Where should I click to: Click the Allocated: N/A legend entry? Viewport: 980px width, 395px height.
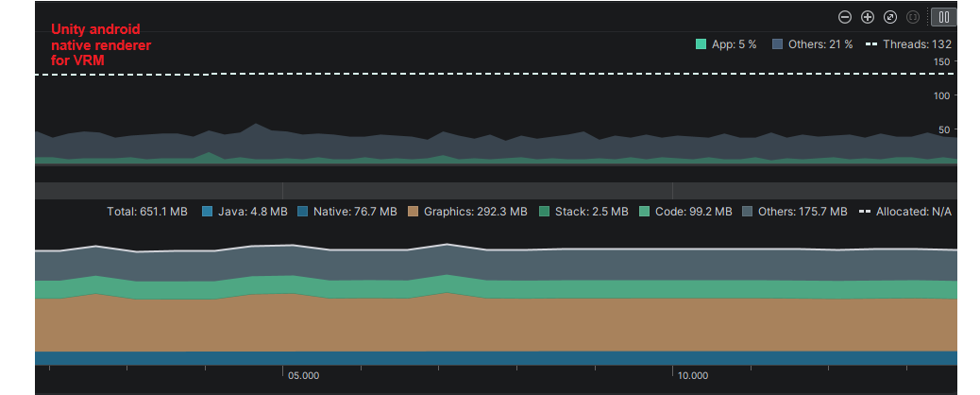pos(905,212)
